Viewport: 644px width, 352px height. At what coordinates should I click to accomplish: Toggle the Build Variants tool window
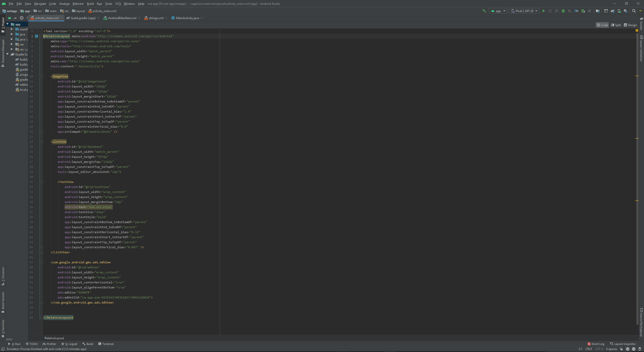pos(3,302)
